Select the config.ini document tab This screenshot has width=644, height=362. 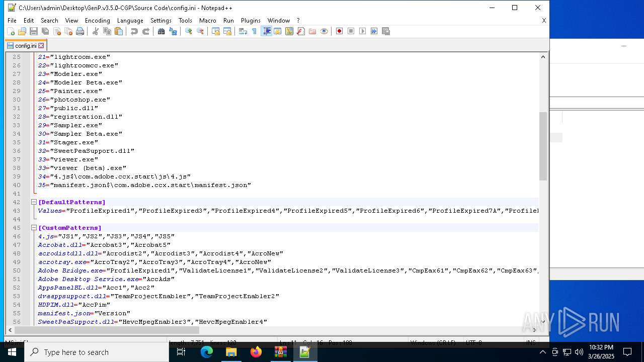tap(26, 46)
